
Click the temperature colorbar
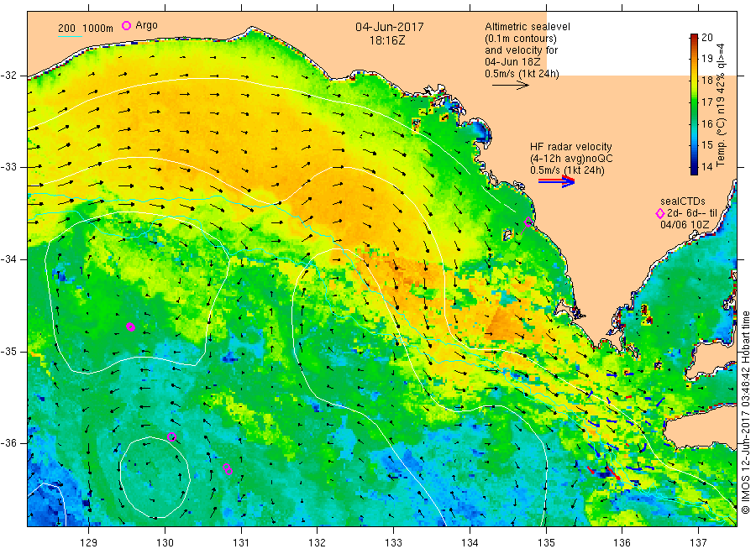694,104
